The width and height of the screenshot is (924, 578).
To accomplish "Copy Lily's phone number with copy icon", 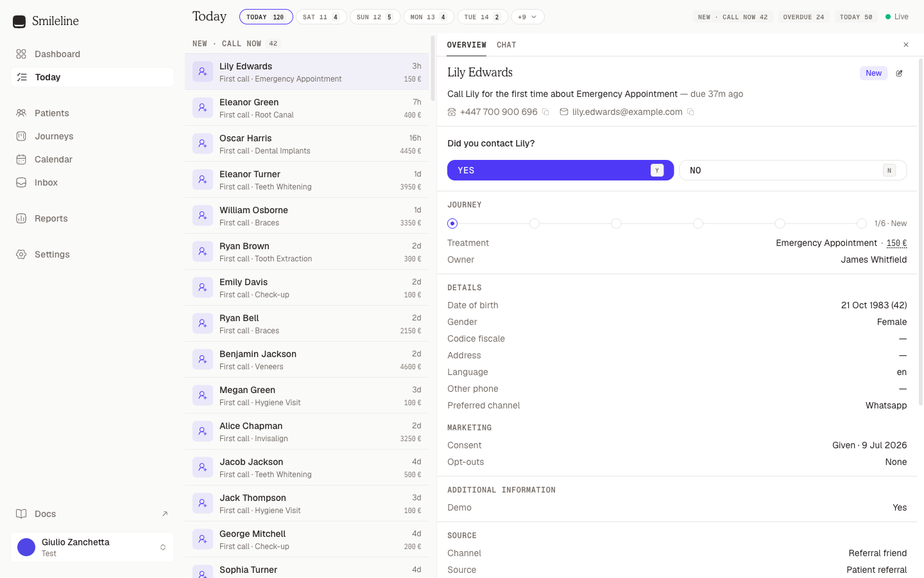I will point(545,112).
